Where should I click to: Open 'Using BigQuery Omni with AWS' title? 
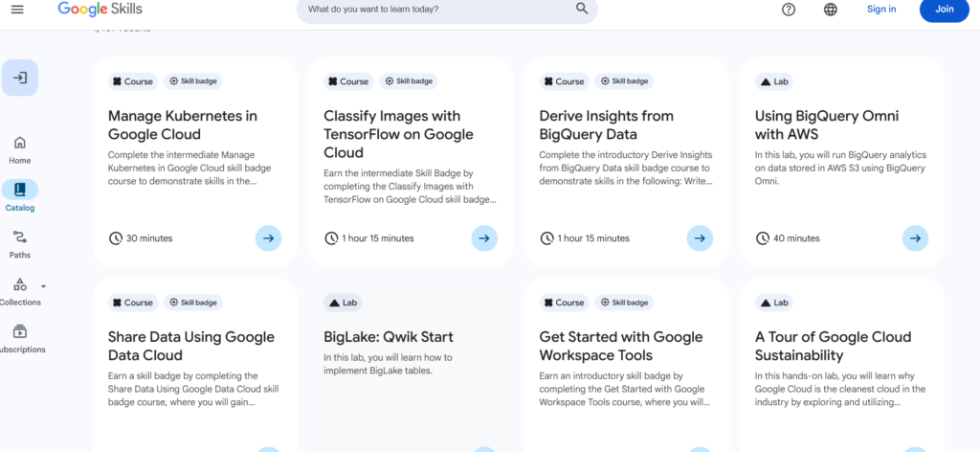(x=827, y=125)
